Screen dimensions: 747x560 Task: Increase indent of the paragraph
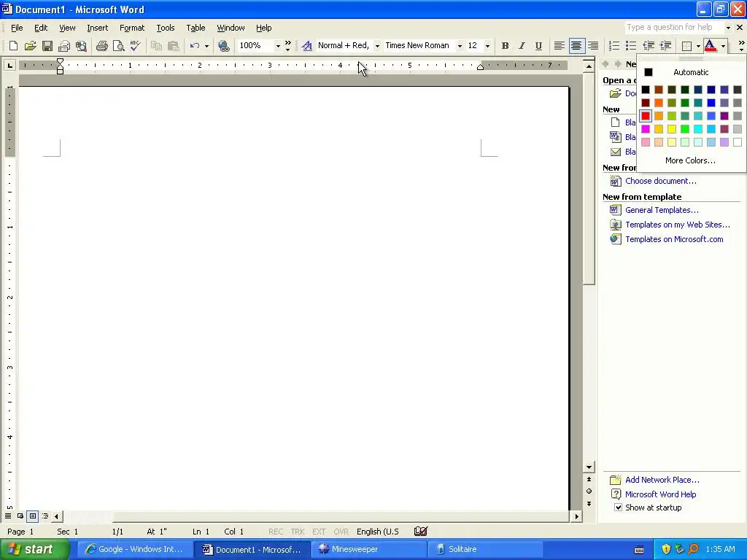click(665, 46)
